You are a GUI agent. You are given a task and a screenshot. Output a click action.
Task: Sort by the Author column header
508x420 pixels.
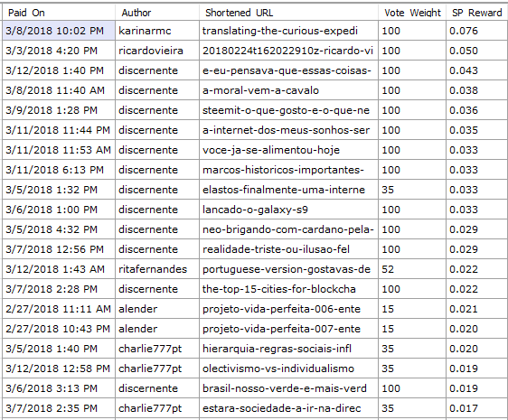coord(157,13)
